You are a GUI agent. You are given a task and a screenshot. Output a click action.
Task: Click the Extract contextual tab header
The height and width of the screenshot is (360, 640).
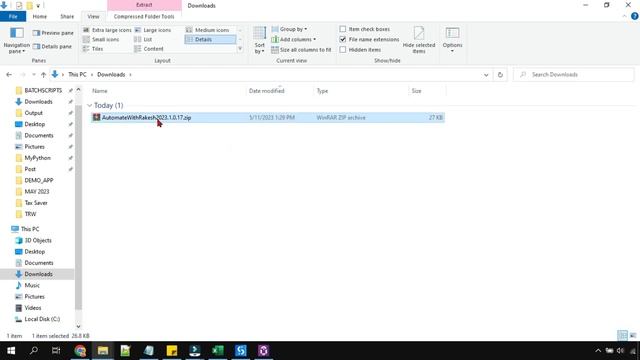[144, 5]
